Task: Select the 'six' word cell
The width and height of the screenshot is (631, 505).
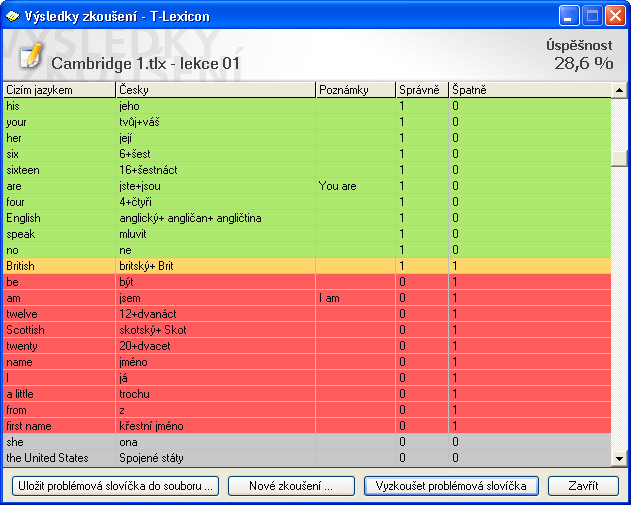Action: pos(60,154)
